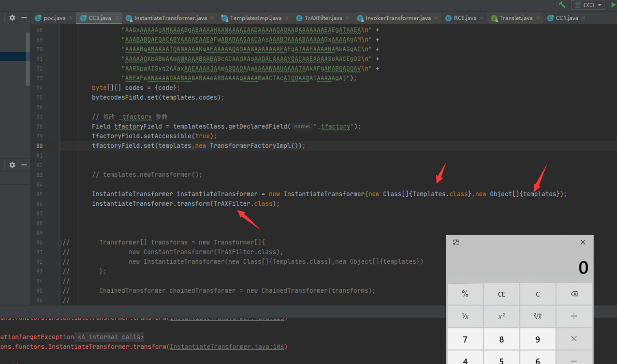The height and width of the screenshot is (364, 617).
Task: Click gutter line number 74
Action: pyautogui.click(x=39, y=88)
